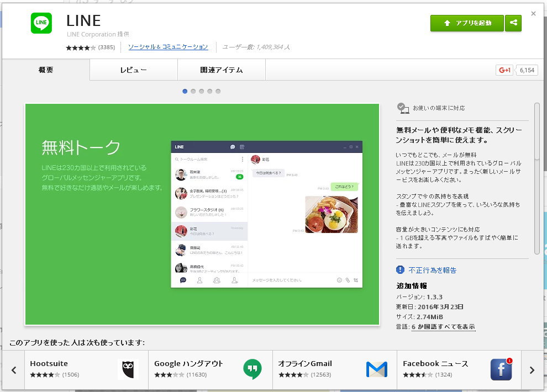The width and height of the screenshot is (547, 392).
Task: Close the LINE app detail dialog
Action: coord(533,14)
